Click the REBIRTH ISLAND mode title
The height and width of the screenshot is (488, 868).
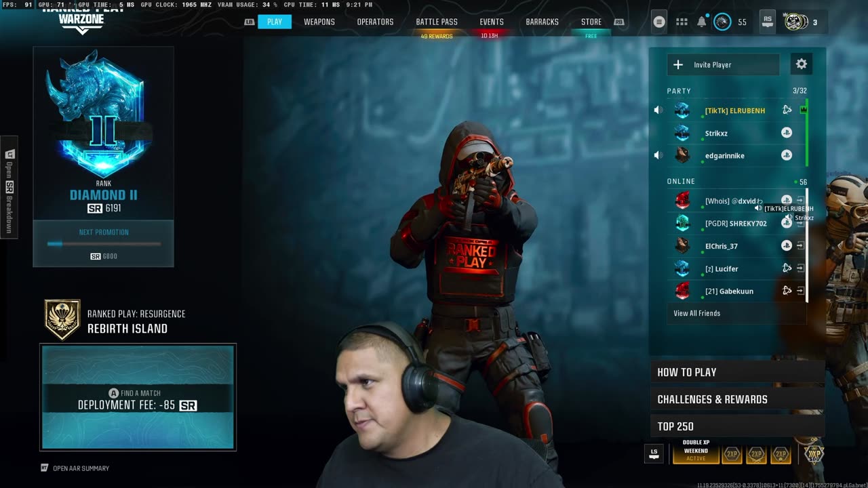(x=127, y=329)
